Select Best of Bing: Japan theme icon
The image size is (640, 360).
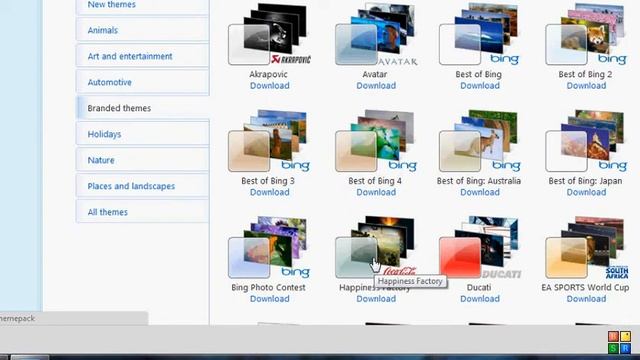click(586, 140)
